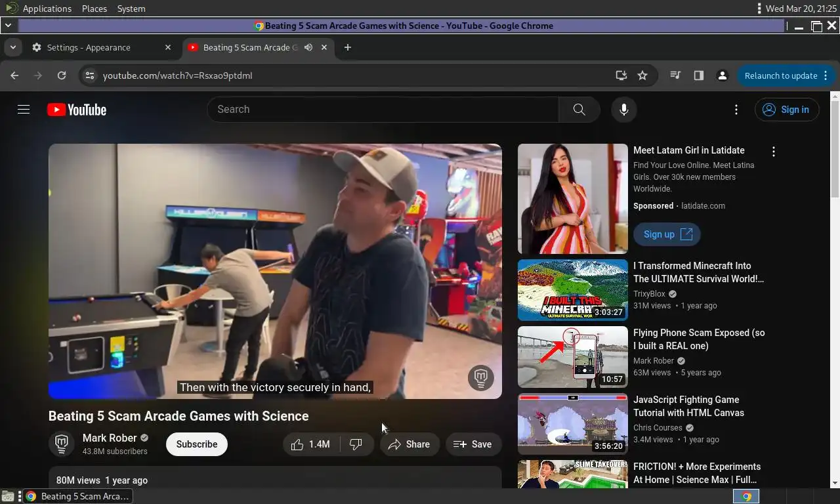Reload the current page
This screenshot has width=840, height=504.
point(62,75)
